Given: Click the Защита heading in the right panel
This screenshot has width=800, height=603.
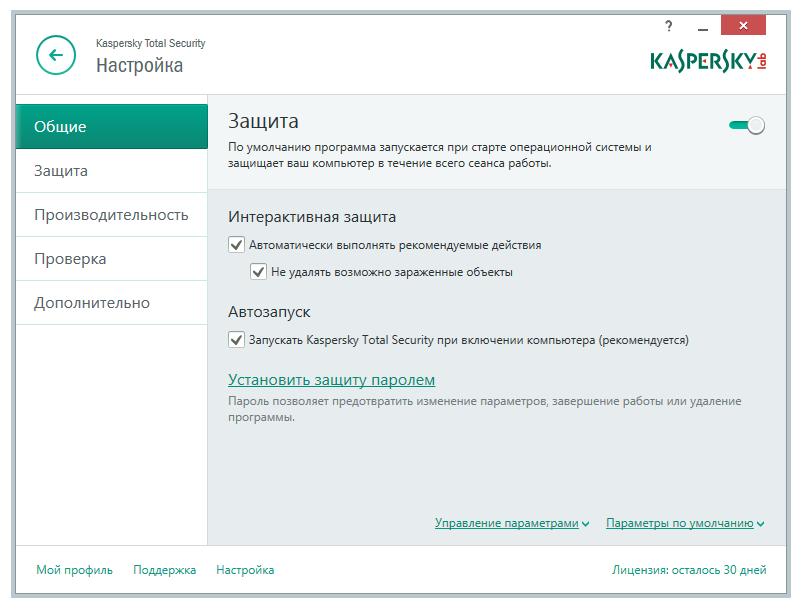Looking at the screenshot, I should tap(263, 121).
